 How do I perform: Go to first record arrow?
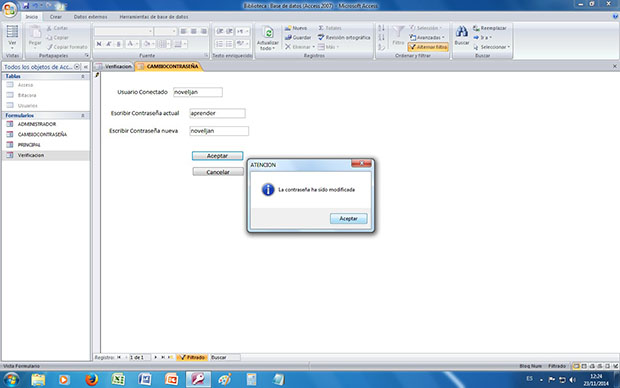pyautogui.click(x=119, y=357)
